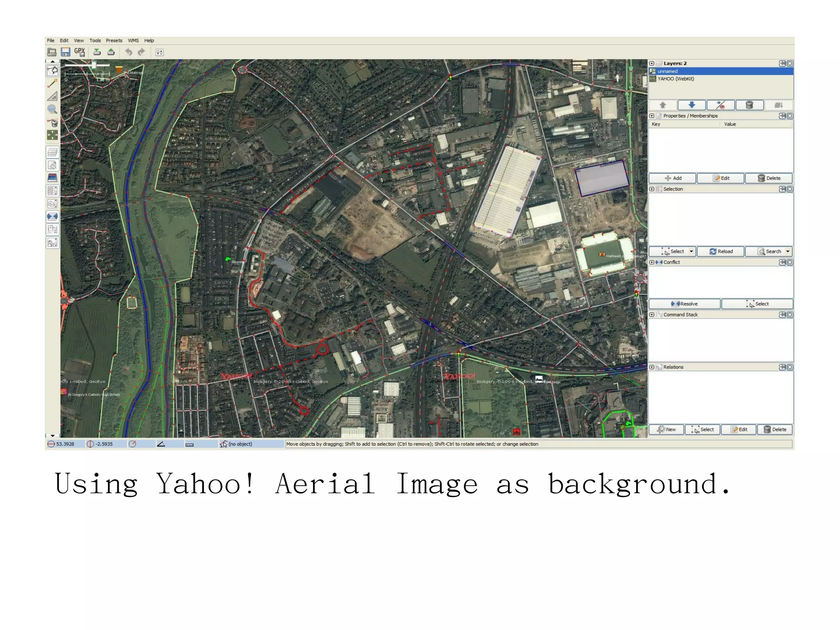840x630 pixels.
Task: Click the green four-arrow move tool
Action: [52, 135]
